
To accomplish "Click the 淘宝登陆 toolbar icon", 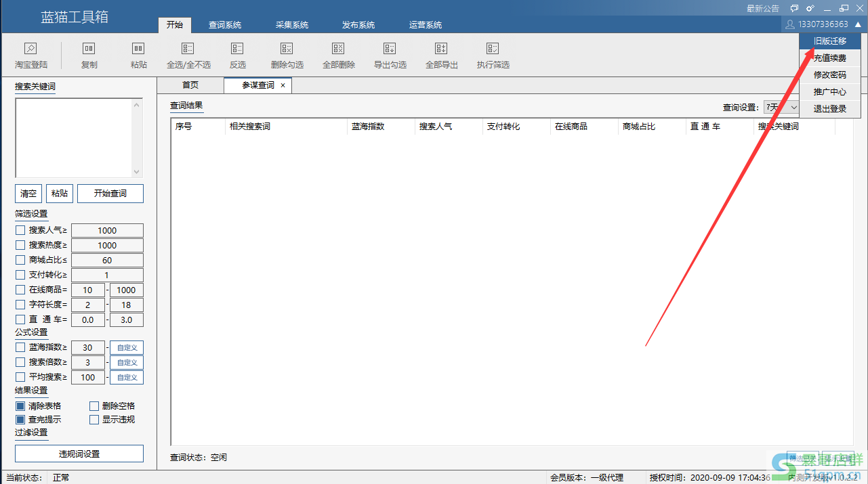I will (30, 49).
